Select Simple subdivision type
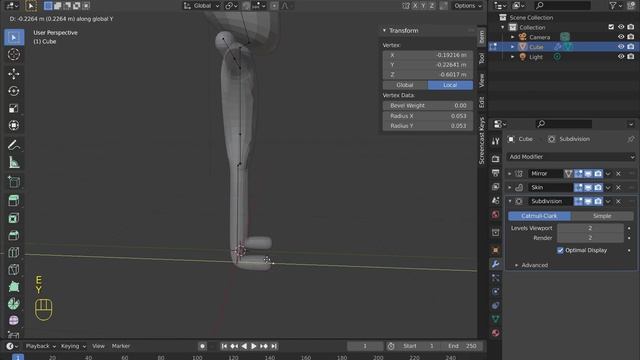 pos(602,216)
